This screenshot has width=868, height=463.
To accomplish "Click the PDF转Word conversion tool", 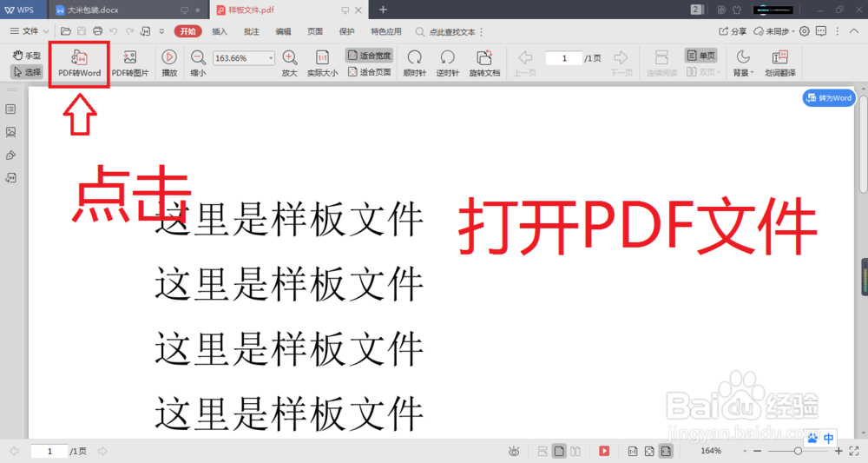I will tap(79, 63).
